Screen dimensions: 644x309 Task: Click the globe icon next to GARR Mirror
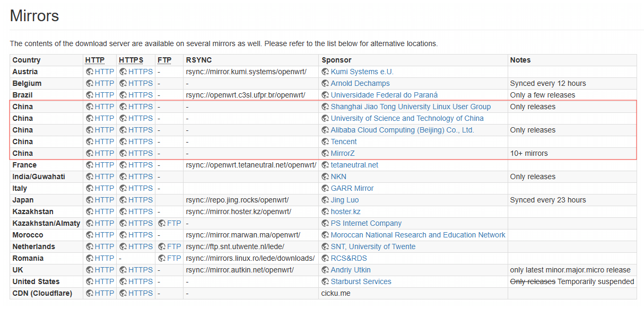(x=326, y=188)
